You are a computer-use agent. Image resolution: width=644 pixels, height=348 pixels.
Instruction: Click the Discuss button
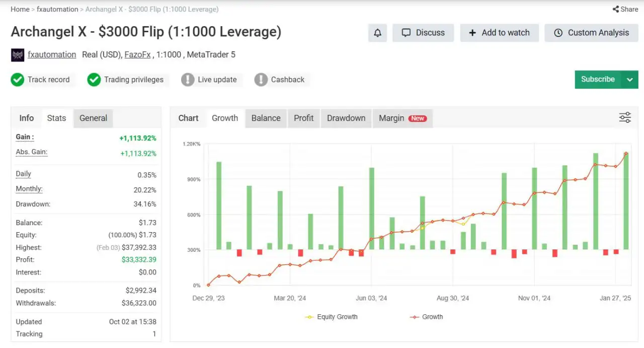coord(423,33)
